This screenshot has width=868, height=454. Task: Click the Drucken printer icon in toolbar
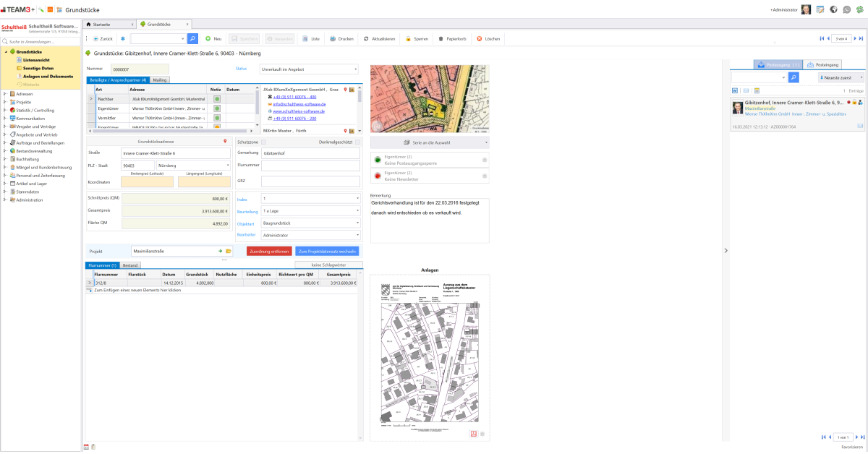pos(333,38)
